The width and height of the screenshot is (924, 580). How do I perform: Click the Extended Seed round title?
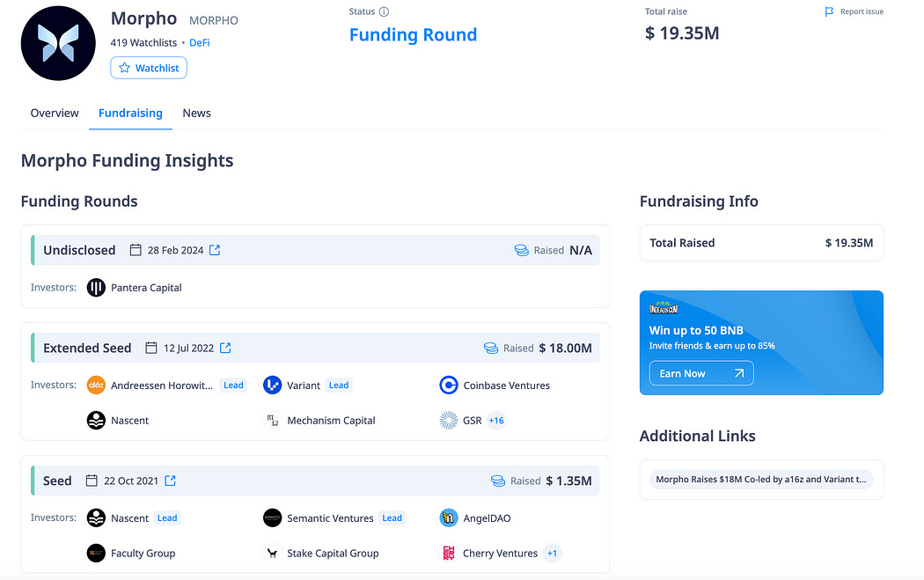pyautogui.click(x=87, y=348)
